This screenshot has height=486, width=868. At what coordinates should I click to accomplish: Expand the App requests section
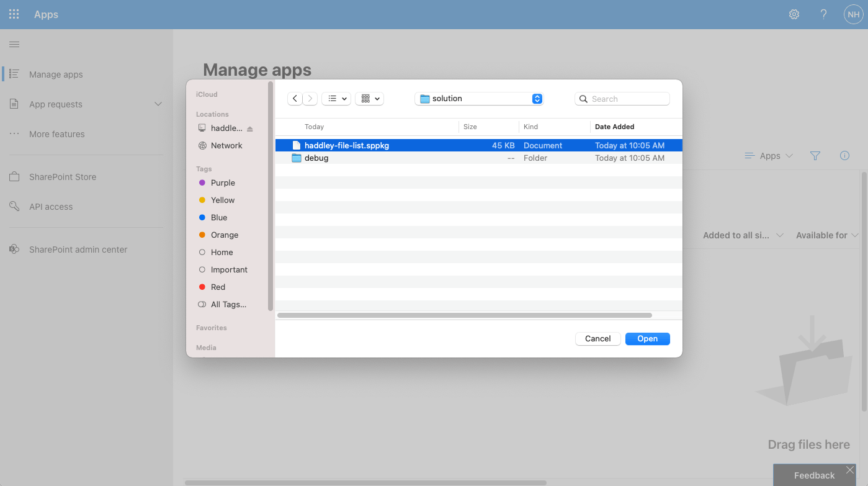pos(158,104)
